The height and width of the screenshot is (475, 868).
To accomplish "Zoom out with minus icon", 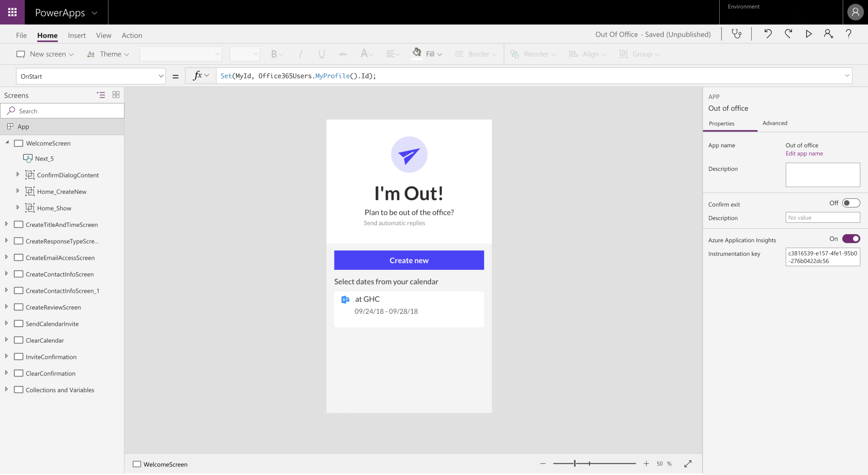I will click(543, 464).
